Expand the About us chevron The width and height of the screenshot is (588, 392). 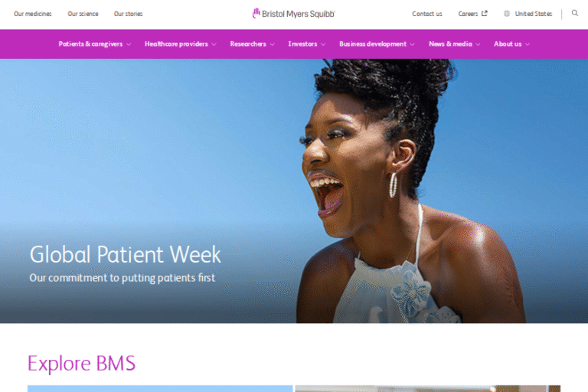(x=528, y=44)
